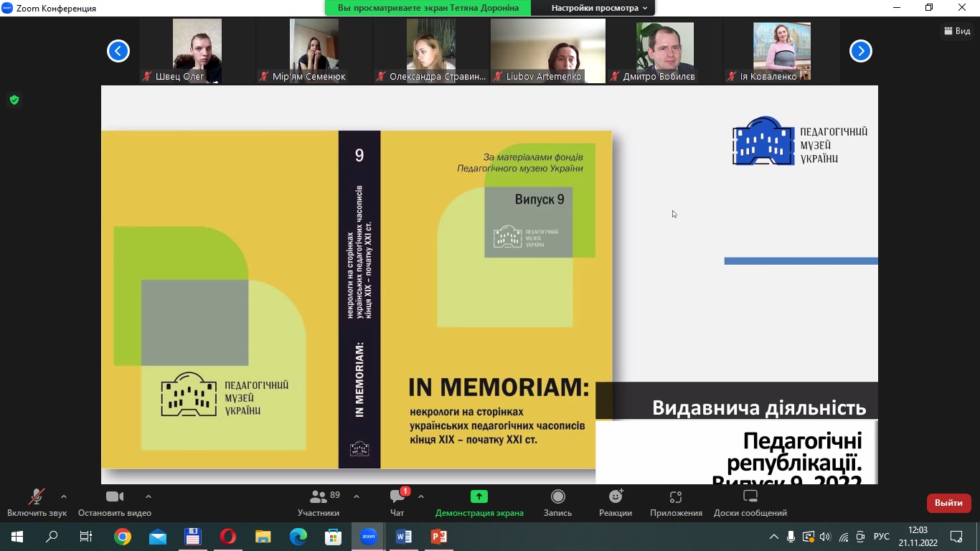Open the Реакции reactions menu
Viewport: 980px width, 551px height.
pos(616,502)
